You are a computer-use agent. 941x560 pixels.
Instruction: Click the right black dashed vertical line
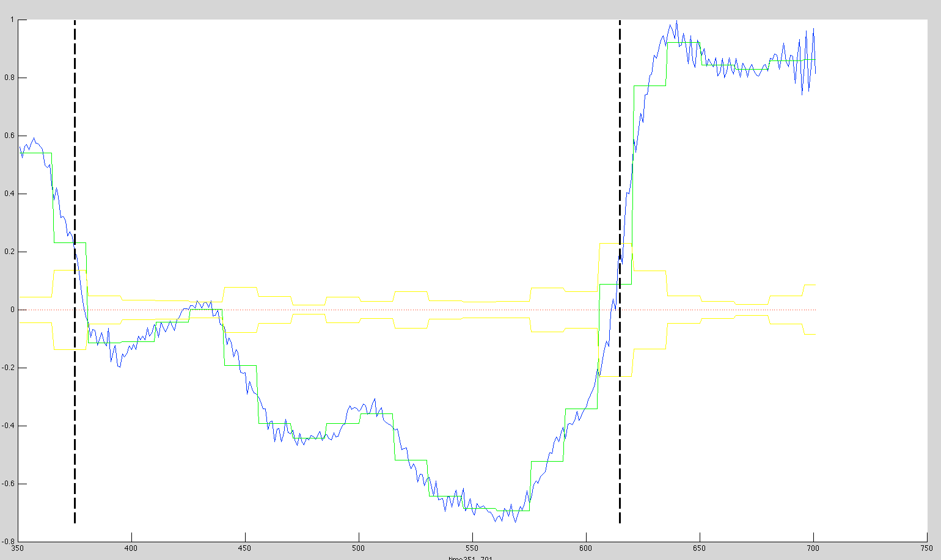point(620,427)
